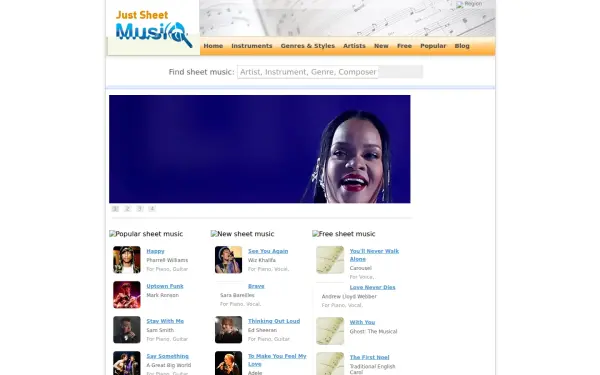This screenshot has height=375, width=600.
Task: Click the With You sheet music icon
Action: (330, 331)
